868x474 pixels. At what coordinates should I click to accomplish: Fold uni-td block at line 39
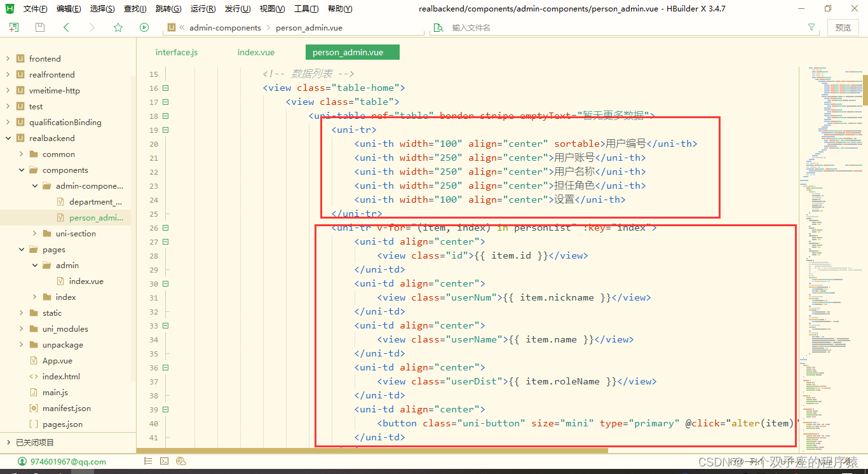pos(166,410)
